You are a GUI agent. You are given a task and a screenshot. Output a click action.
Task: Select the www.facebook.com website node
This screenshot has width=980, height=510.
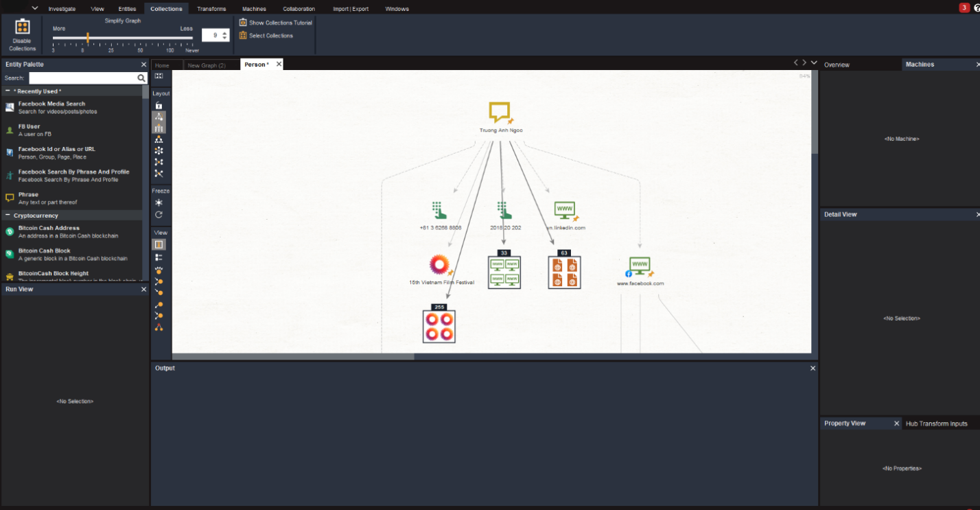(640, 267)
